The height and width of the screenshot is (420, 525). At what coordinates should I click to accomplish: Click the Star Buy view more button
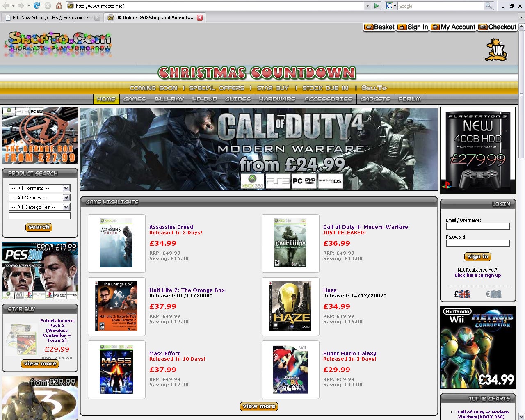pos(40,364)
